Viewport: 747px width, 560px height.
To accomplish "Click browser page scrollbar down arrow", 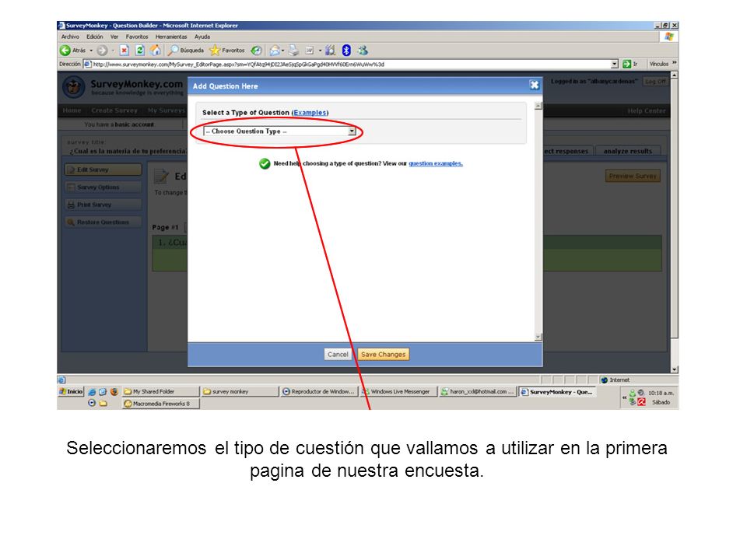I will (x=674, y=369).
